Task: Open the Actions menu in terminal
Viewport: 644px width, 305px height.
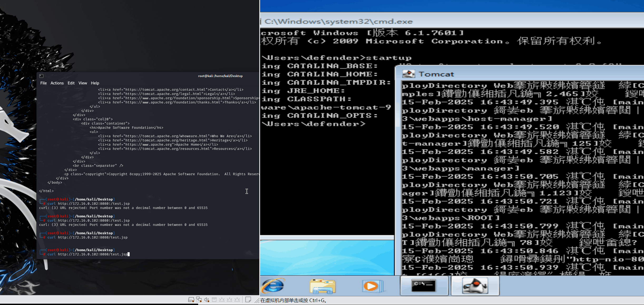Action: 57,83
